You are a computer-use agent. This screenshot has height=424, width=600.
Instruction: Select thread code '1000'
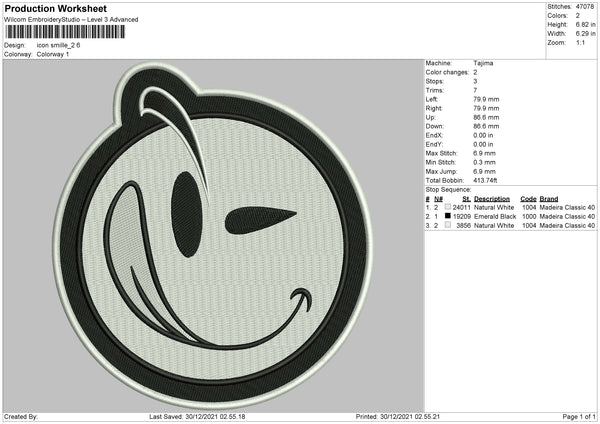click(529, 217)
